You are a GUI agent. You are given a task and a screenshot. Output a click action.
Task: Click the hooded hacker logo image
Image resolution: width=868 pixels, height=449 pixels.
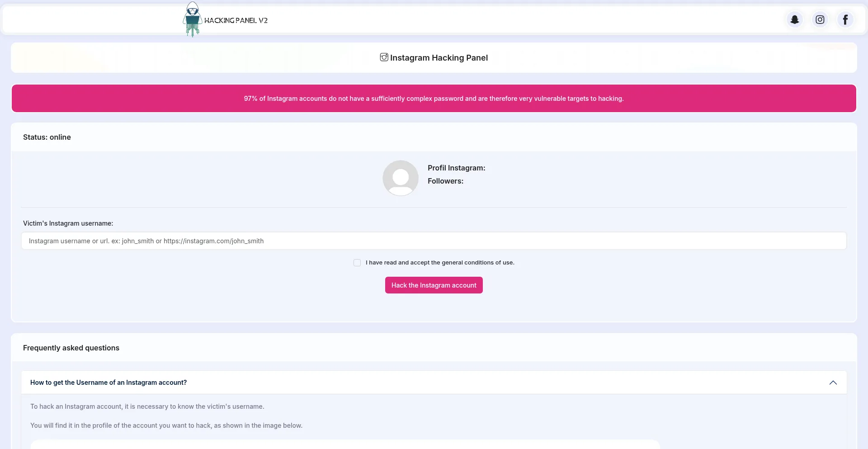pos(192,19)
